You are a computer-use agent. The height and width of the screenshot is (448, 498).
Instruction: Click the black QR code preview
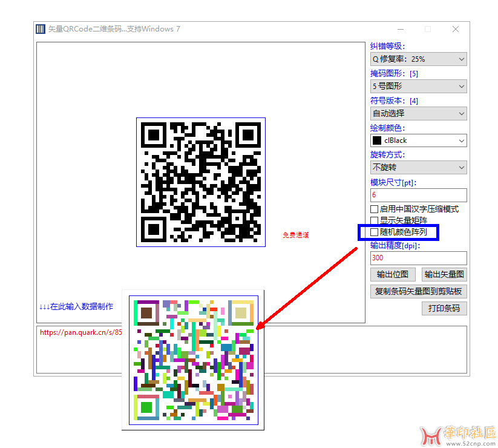201,182
